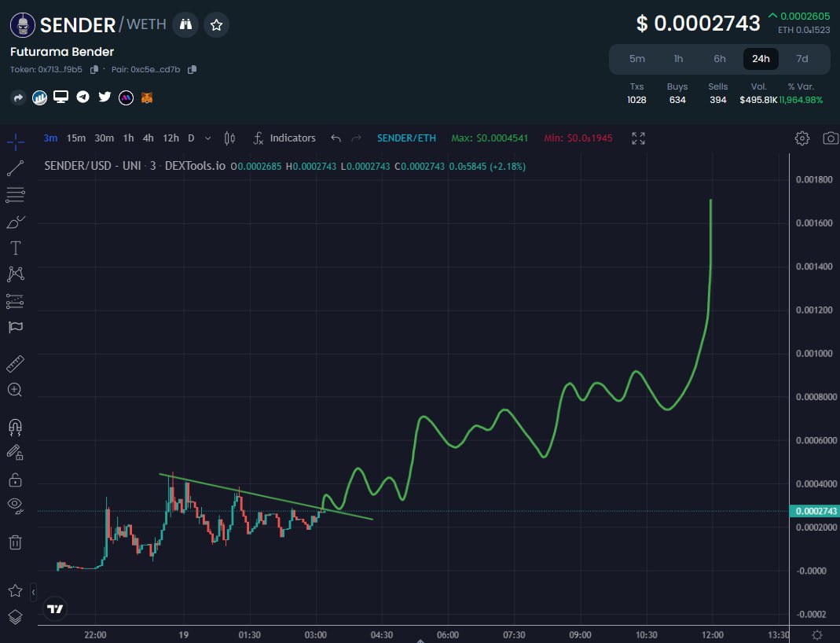Set chart interval to 12h
The width and height of the screenshot is (840, 643).
coord(171,138)
